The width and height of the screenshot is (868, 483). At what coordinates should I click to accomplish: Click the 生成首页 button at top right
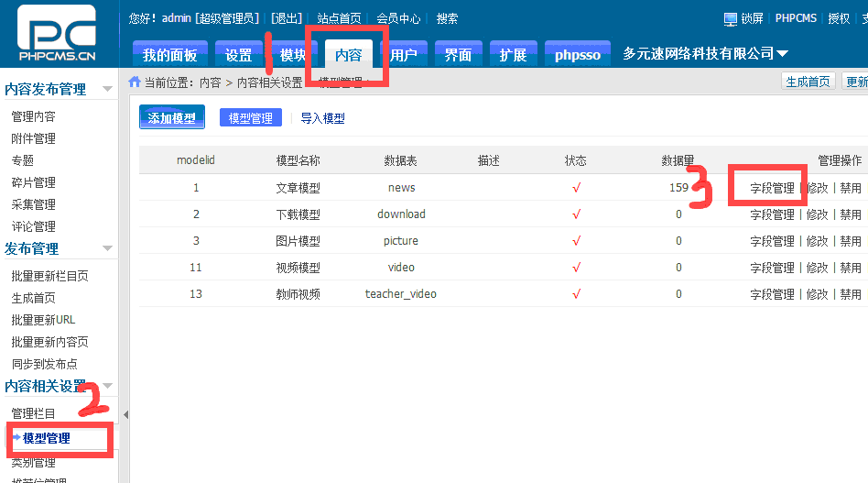click(808, 82)
